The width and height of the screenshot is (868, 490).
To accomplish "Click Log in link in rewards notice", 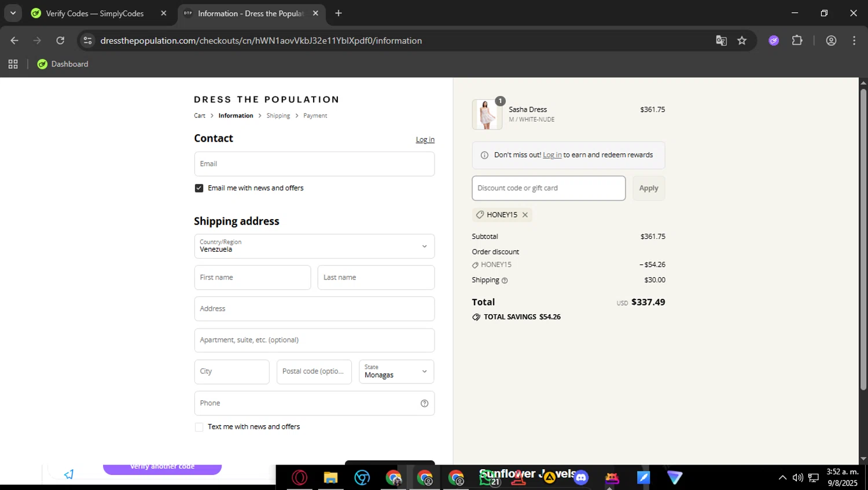I will tap(552, 155).
